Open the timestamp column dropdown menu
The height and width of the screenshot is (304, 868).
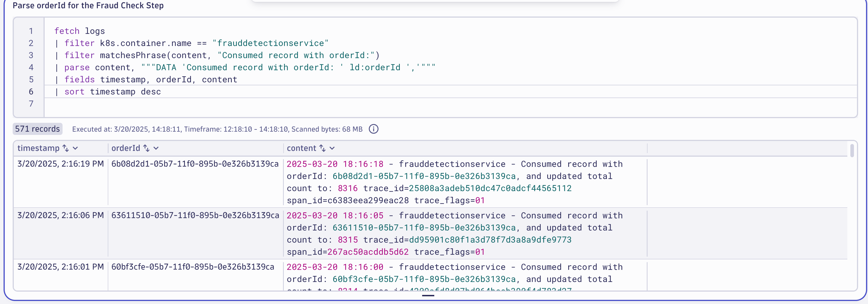click(76, 148)
